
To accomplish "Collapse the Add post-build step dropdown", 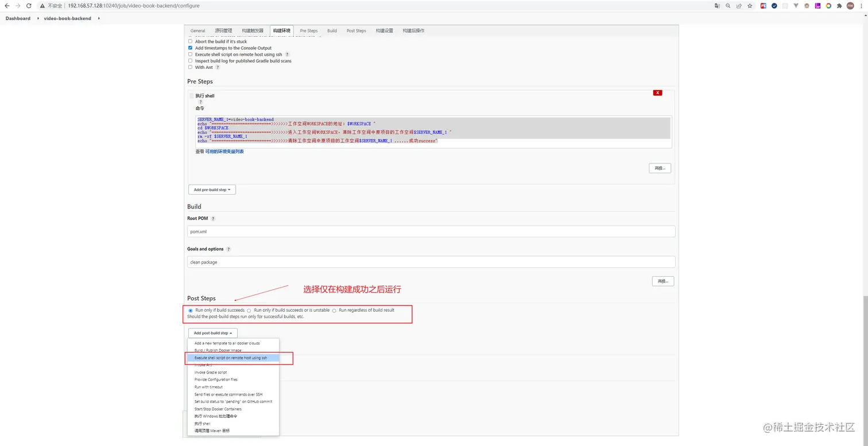I will (213, 333).
